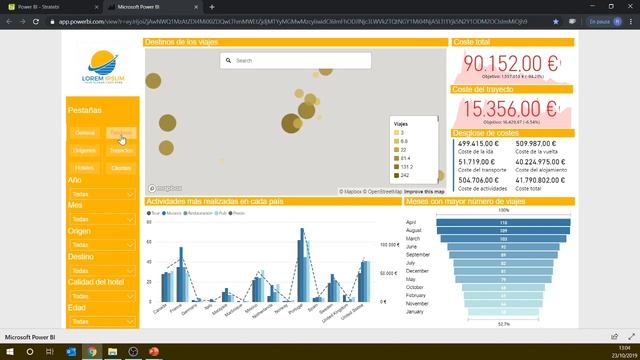This screenshot has height=360, width=640.
Task: Open PowerPoint from the taskbar
Action: coord(154,351)
